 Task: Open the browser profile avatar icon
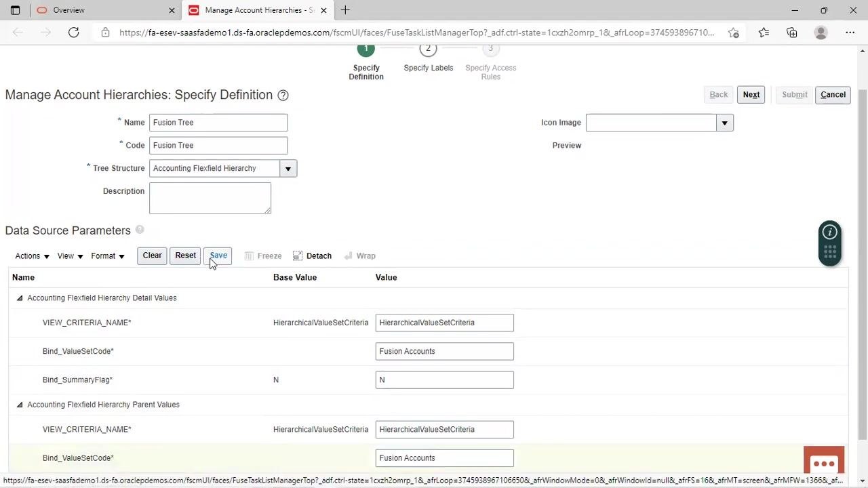coord(821,33)
